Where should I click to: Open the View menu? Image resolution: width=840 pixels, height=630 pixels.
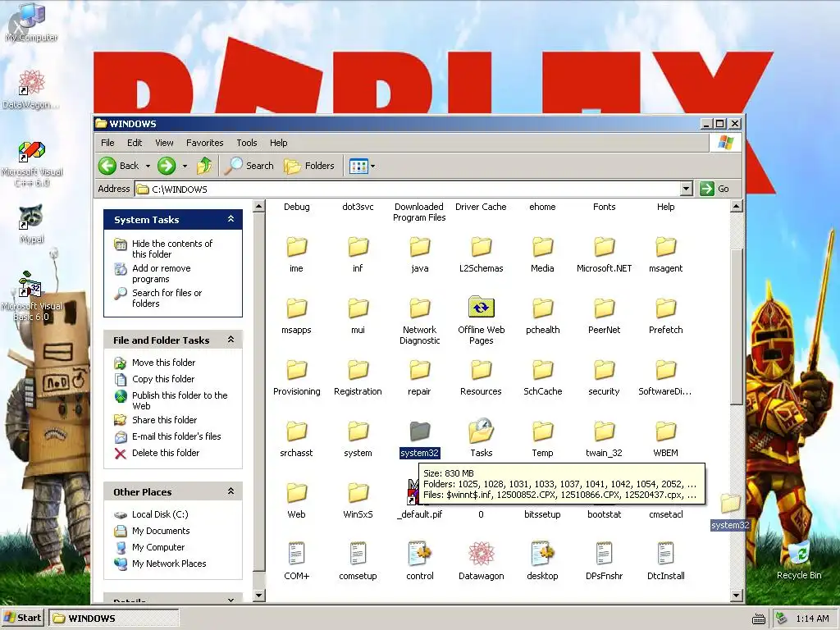164,143
